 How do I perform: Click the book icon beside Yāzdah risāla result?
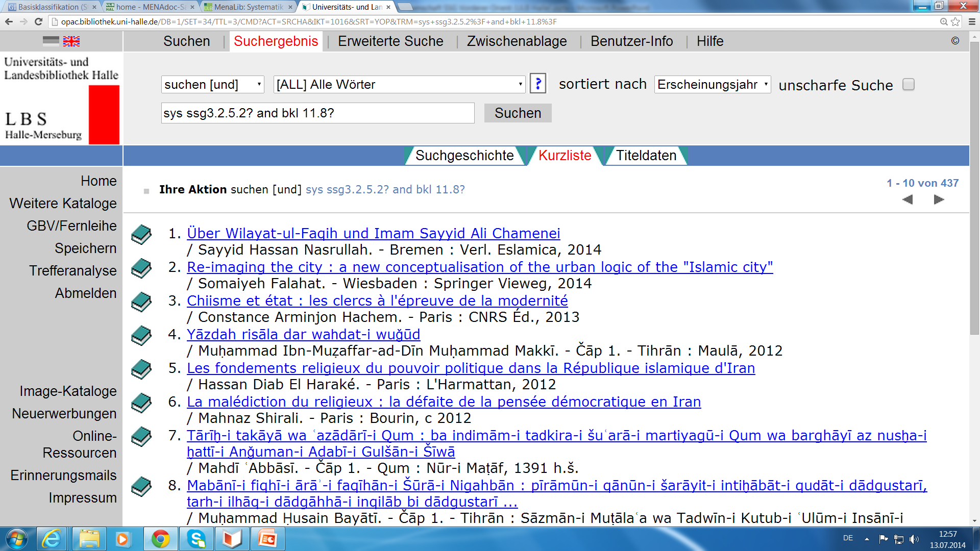pyautogui.click(x=141, y=336)
